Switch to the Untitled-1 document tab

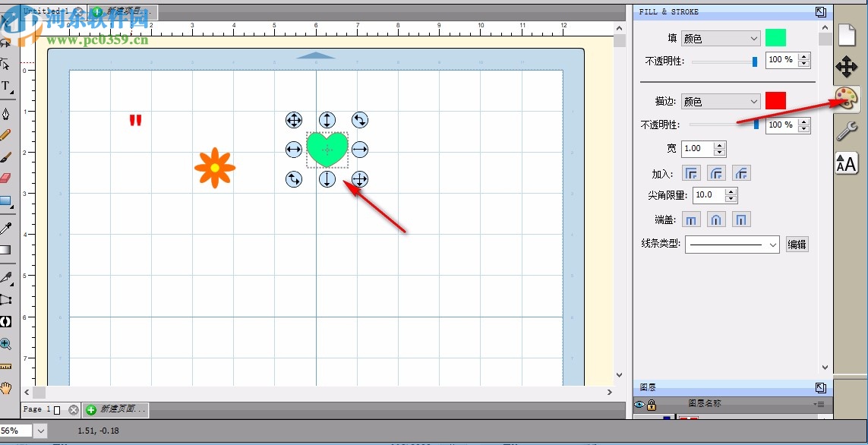46,11
